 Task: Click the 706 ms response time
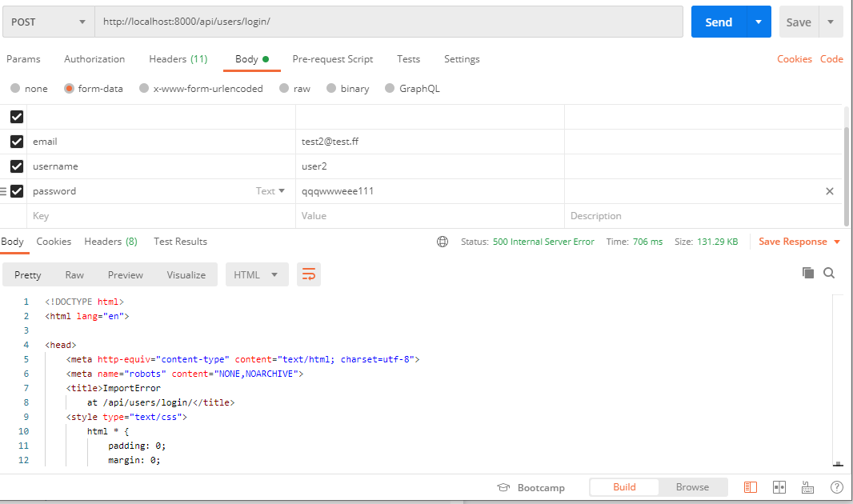648,242
